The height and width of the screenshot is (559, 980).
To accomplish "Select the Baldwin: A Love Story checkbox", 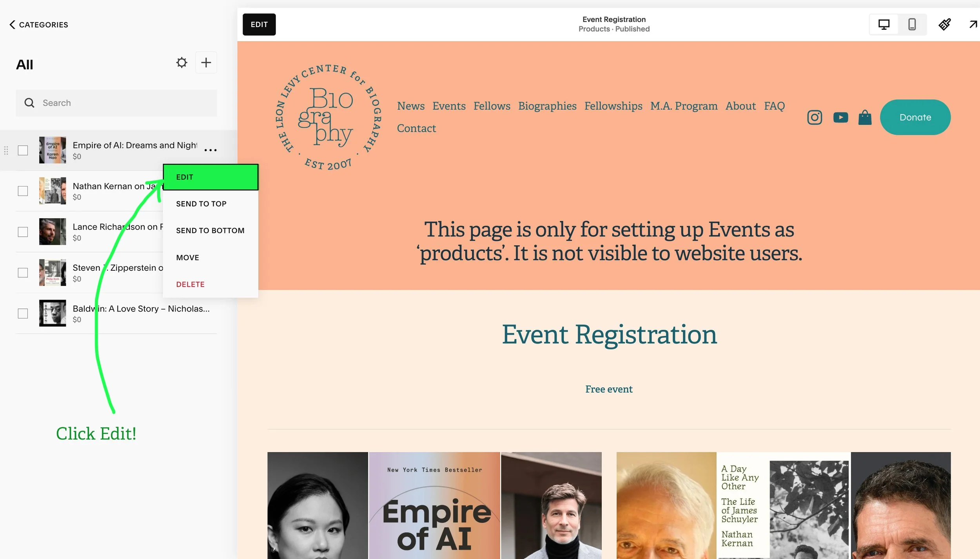I will [23, 313].
